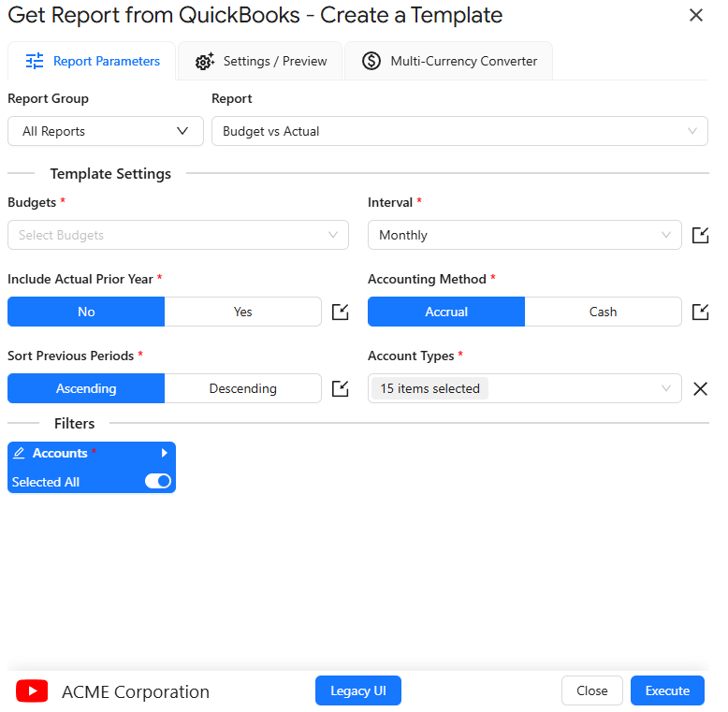
Task: Close the Create a Template dialog
Action: point(695,15)
